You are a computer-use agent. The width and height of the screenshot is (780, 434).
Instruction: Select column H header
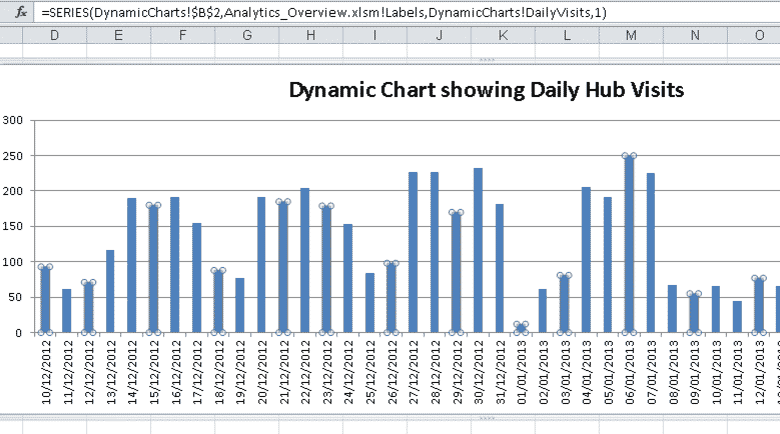coord(310,35)
